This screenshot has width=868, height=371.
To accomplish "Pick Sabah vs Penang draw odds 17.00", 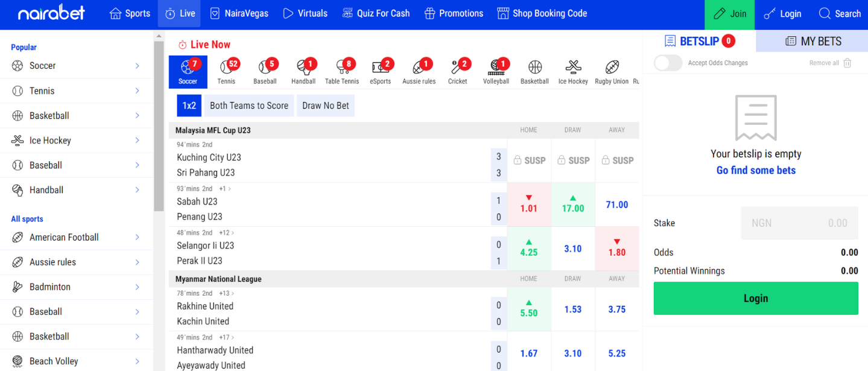I will [x=573, y=205].
